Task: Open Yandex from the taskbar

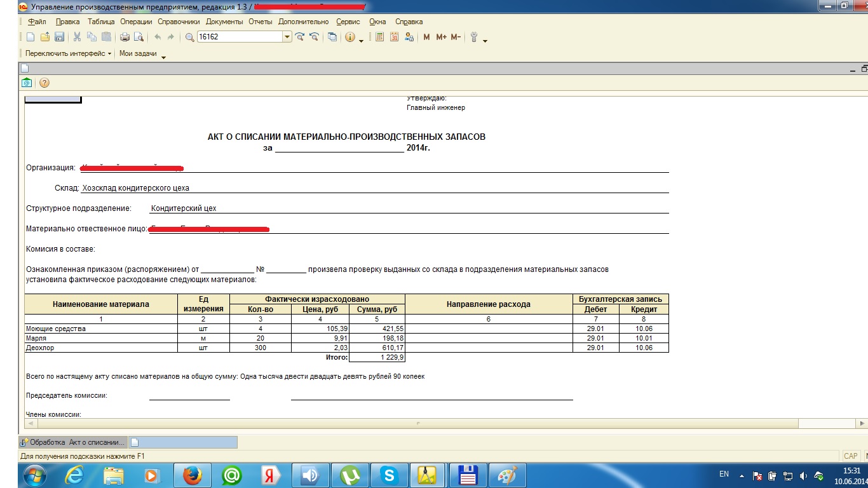Action: (x=270, y=475)
